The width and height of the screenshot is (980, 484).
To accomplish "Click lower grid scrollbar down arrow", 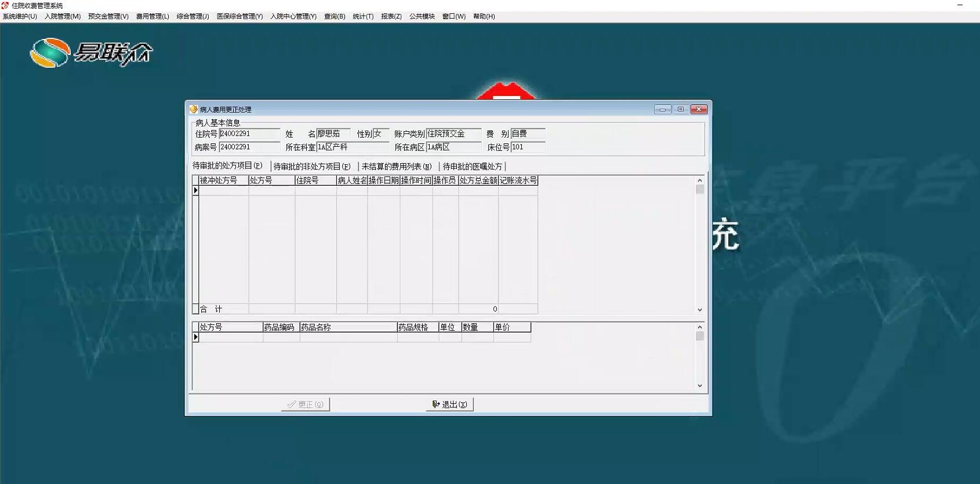I will [700, 385].
